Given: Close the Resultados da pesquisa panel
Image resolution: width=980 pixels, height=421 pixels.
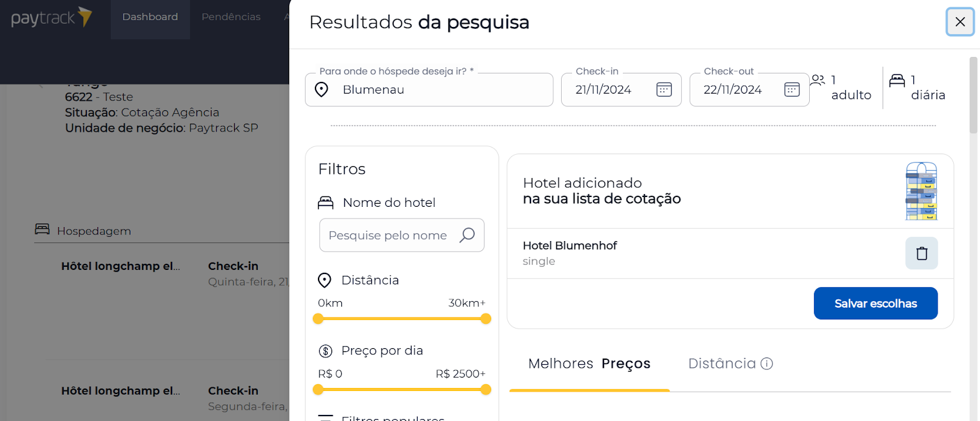Looking at the screenshot, I should pos(960,22).
